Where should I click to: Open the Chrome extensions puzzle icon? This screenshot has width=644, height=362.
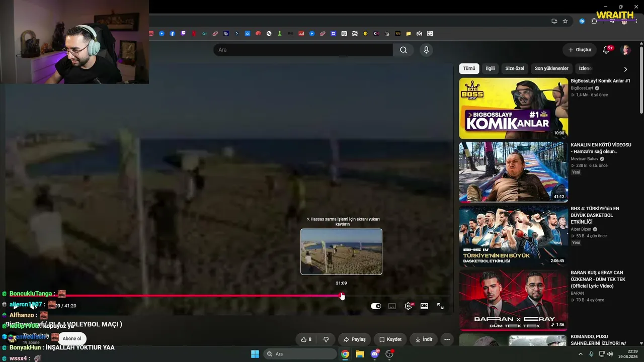coord(594,21)
